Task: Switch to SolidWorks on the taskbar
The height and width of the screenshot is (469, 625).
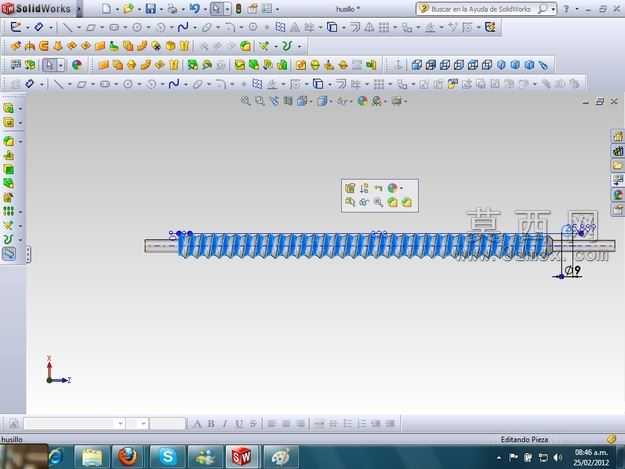Action: click(242, 457)
